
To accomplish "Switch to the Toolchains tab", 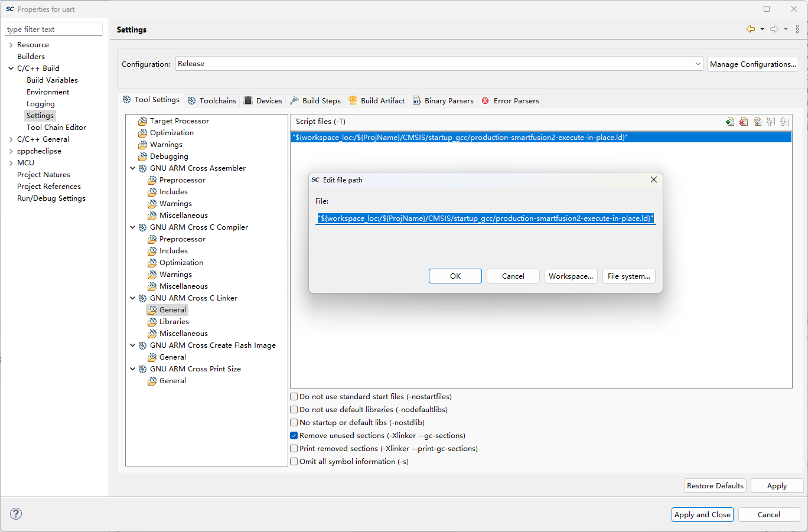I will click(211, 101).
